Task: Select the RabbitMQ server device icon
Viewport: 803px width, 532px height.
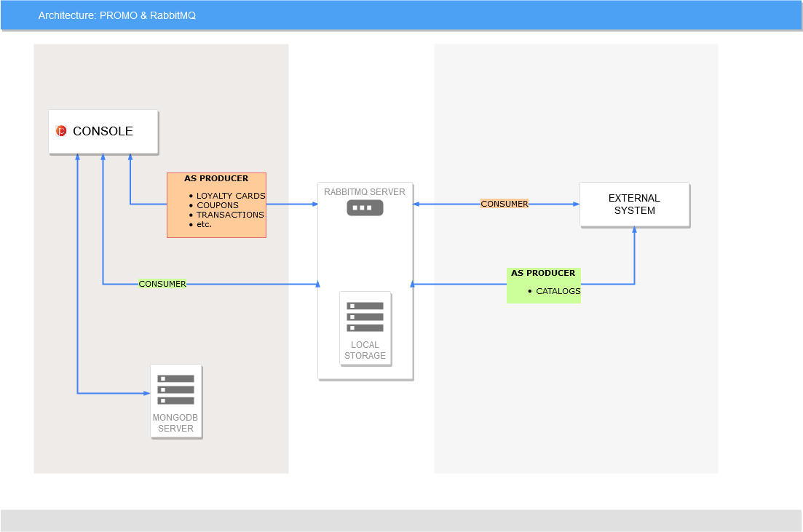Action: coord(365,208)
